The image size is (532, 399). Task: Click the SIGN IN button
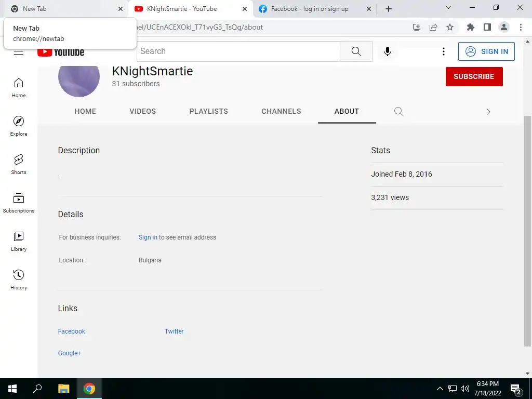(x=486, y=51)
